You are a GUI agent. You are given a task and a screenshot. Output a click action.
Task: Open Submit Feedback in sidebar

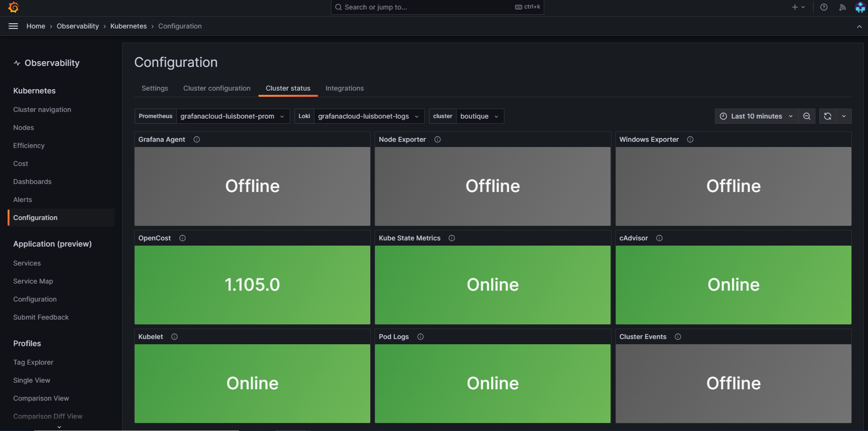click(41, 317)
